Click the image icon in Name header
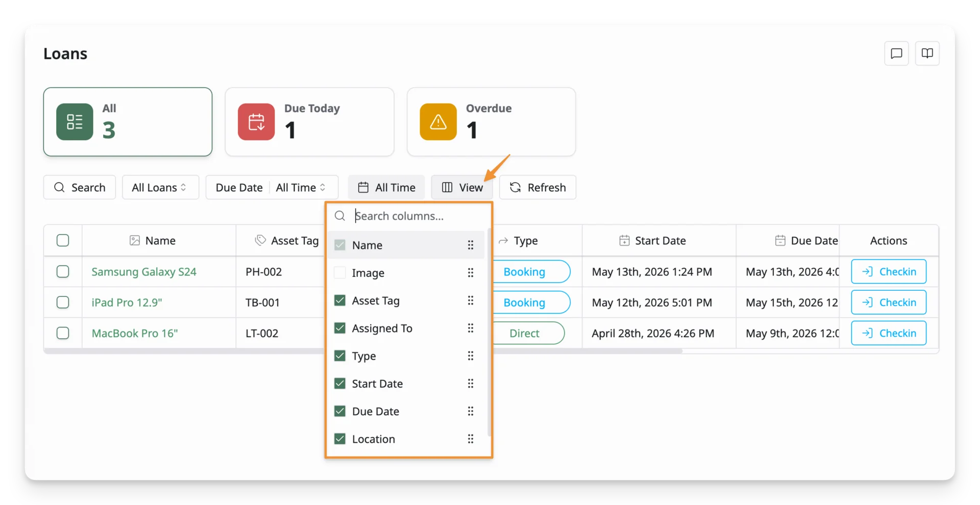 (135, 240)
